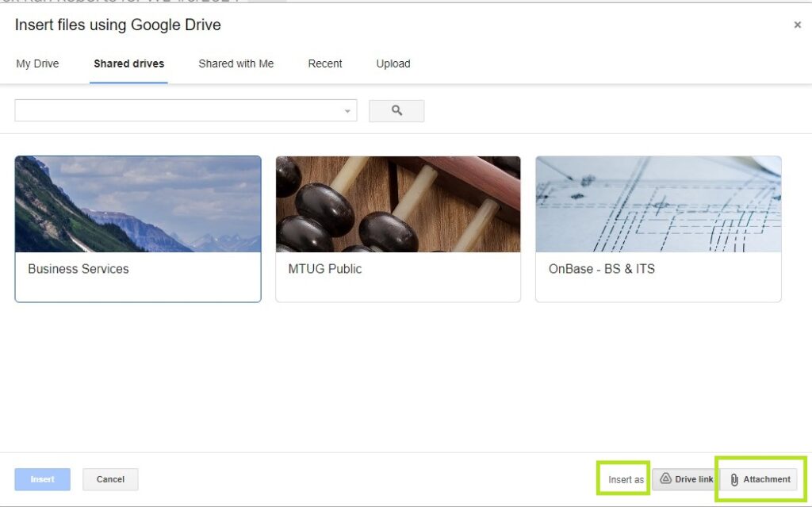Click inside the Drive search field

(x=178, y=111)
